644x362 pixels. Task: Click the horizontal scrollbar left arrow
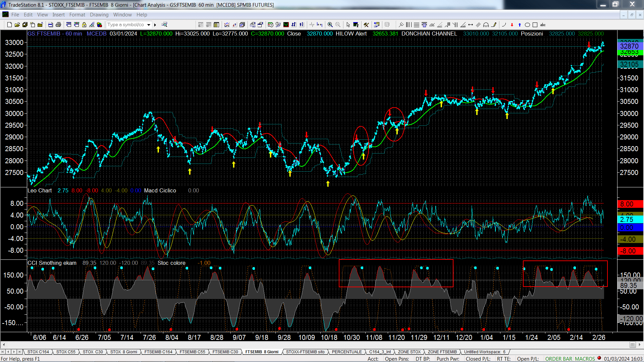coord(4,345)
